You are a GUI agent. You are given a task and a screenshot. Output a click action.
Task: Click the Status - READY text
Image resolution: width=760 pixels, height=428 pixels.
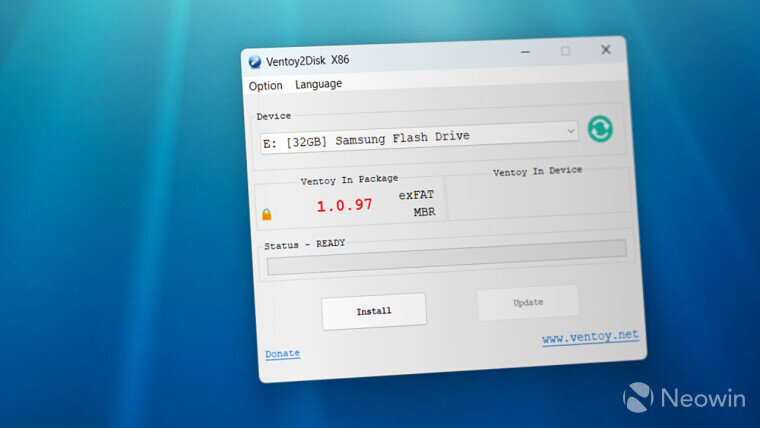tap(304, 244)
